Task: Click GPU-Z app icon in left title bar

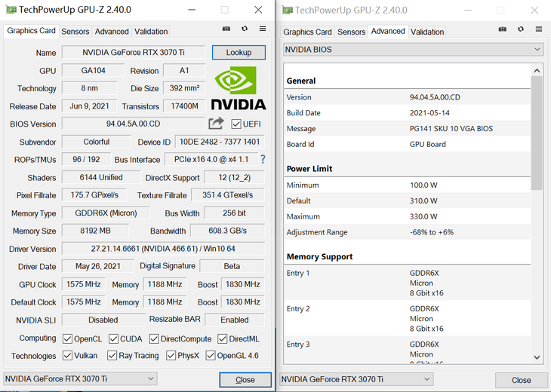Action: [11, 10]
